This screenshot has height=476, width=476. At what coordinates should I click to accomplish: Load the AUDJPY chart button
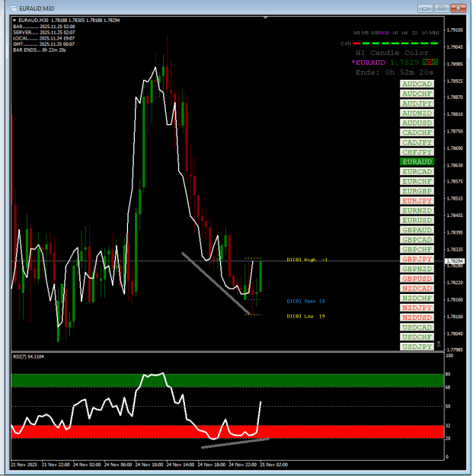[x=417, y=104]
